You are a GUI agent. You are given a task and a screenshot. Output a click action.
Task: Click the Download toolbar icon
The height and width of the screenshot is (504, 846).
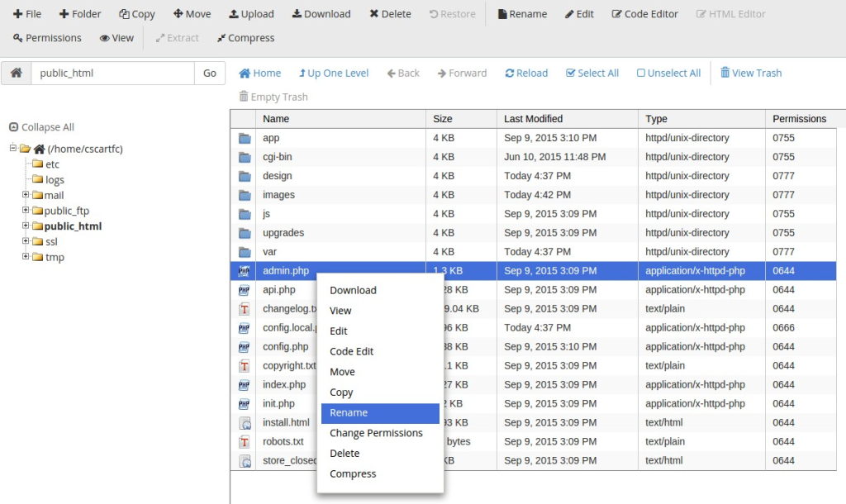click(297, 14)
